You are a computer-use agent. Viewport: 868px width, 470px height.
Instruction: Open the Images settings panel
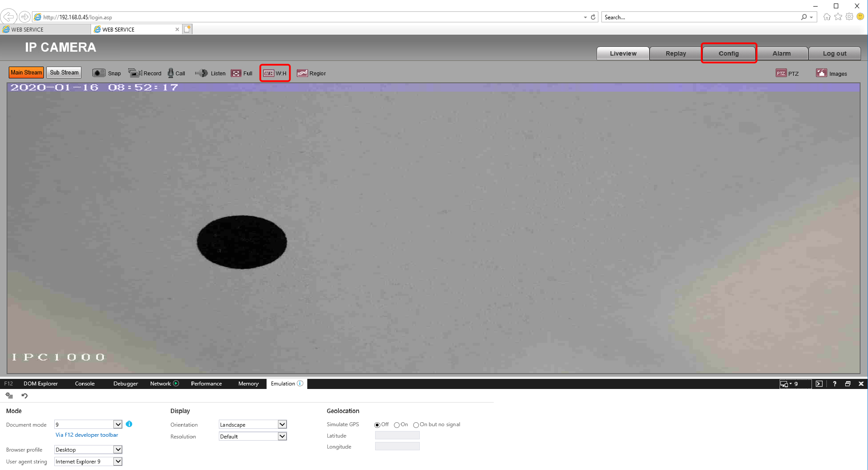822,73
